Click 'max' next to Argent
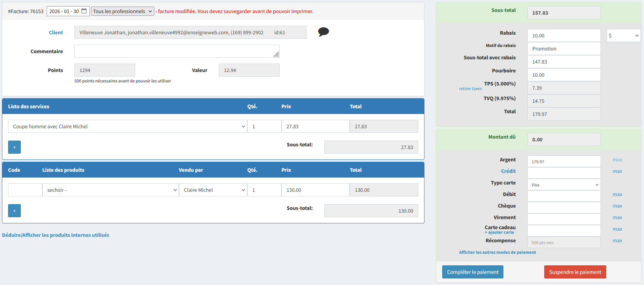This screenshot has width=644, height=285. (617, 160)
